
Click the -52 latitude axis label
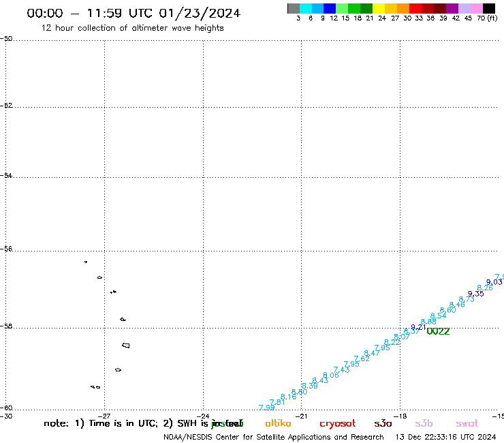coord(6,106)
